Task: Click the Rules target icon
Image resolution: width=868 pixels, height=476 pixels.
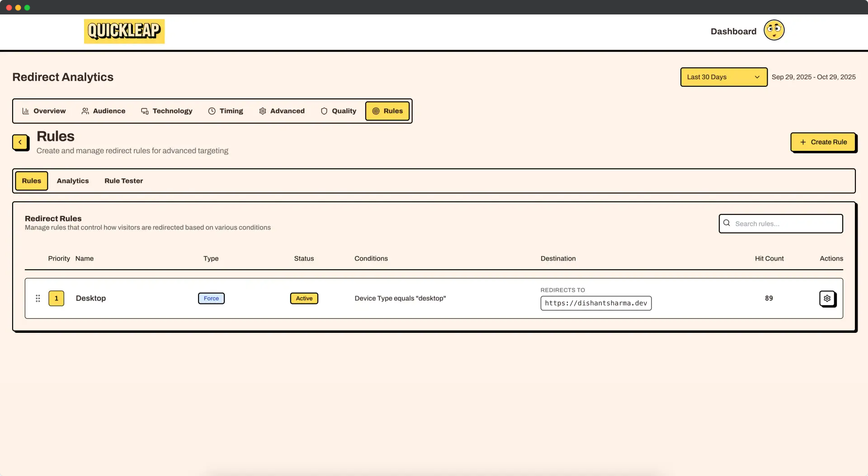Action: [x=376, y=111]
